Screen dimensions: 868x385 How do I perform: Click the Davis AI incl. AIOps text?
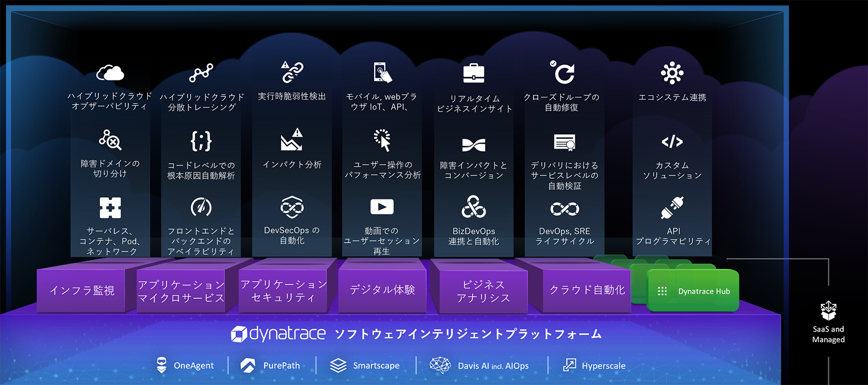coord(493,366)
